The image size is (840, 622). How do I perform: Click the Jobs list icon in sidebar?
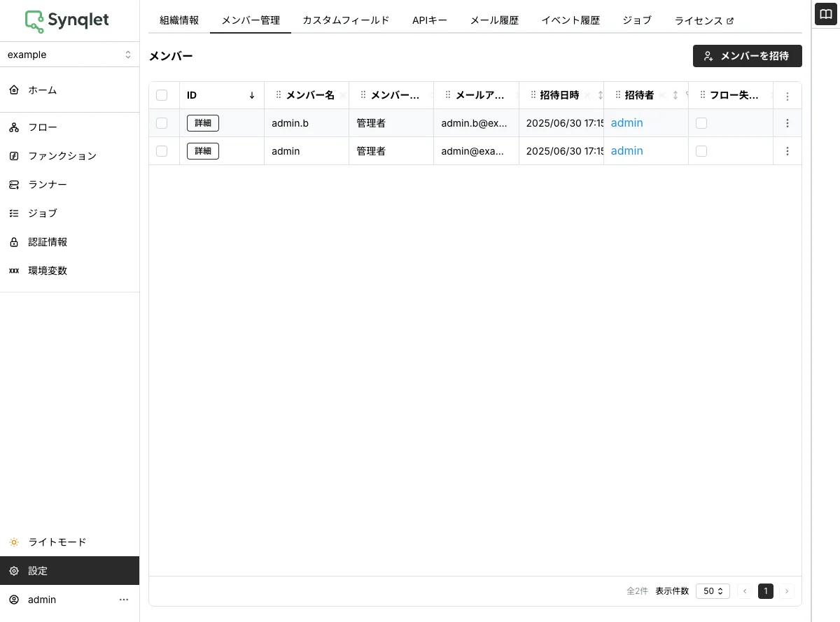point(14,213)
